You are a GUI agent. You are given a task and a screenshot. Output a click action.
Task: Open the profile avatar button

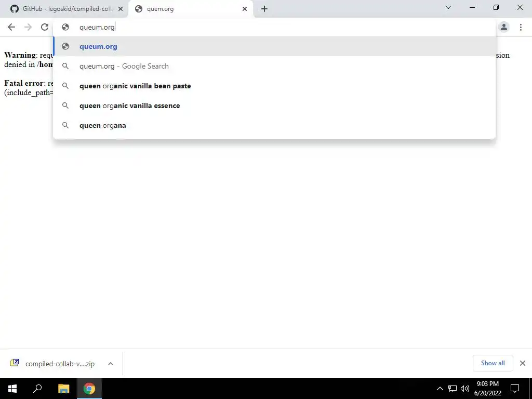pyautogui.click(x=504, y=27)
